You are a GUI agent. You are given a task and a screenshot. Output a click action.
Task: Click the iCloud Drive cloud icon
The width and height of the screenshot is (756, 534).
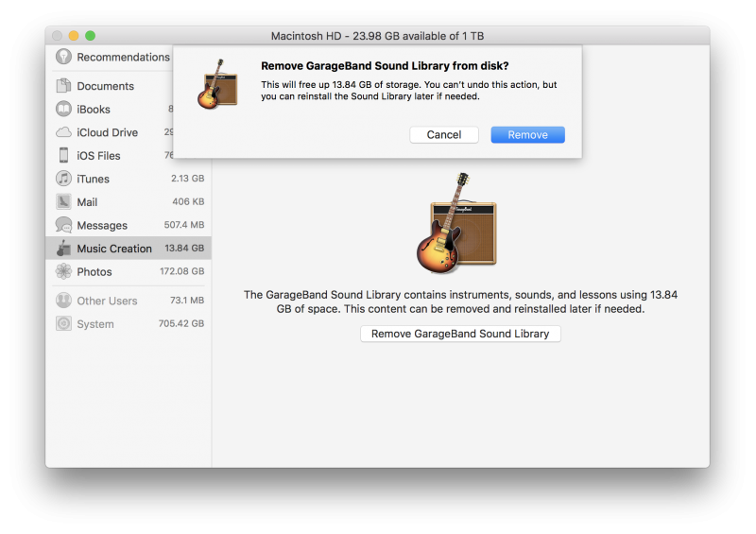tap(63, 132)
